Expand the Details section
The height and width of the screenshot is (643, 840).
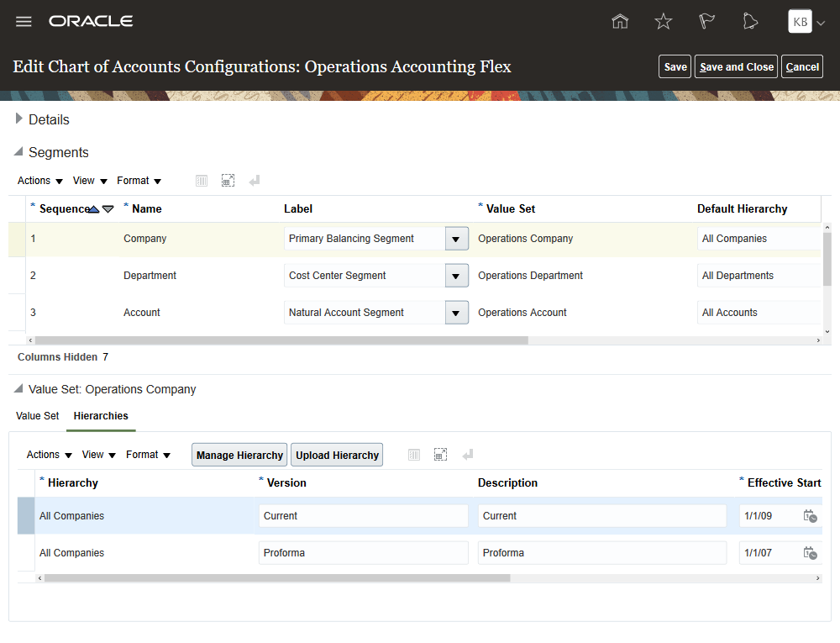(19, 119)
